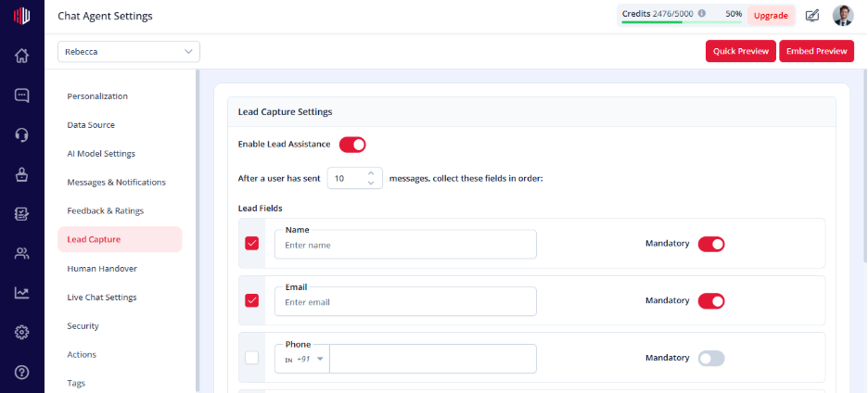The image size is (868, 393).
Task: Click the settings menu vertical scrollbar
Action: 198,231
